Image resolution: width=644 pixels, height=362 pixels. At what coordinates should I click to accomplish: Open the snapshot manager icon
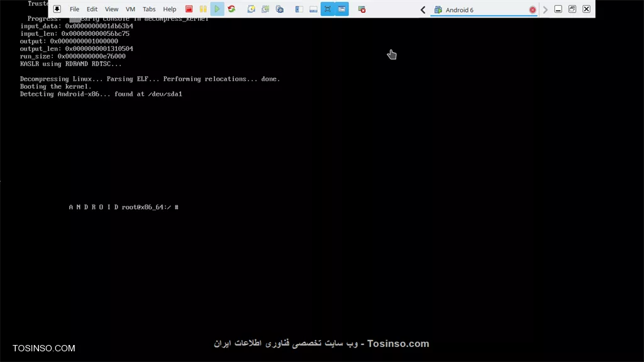[x=280, y=9]
